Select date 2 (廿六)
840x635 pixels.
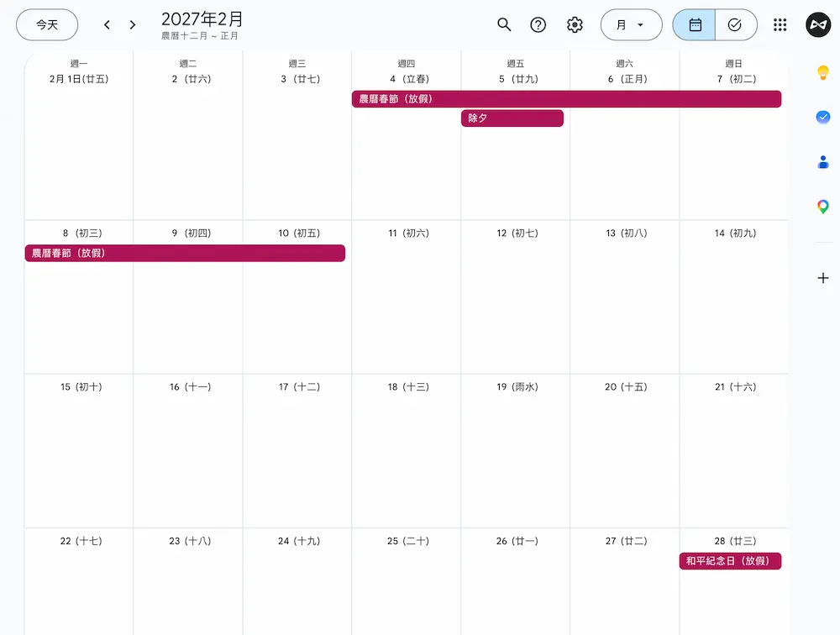[192, 79]
